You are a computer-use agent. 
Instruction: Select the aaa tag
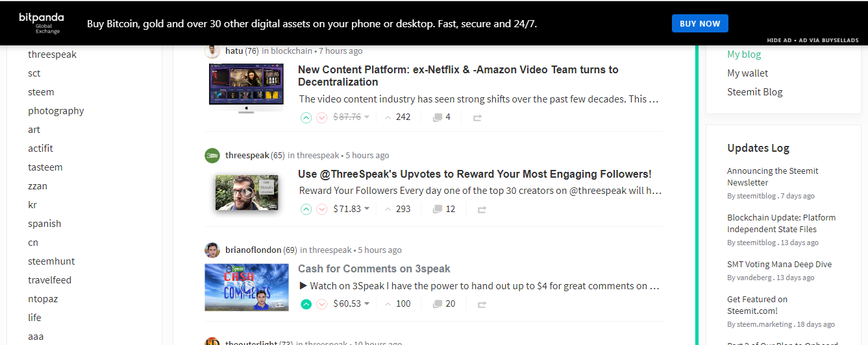click(x=36, y=337)
